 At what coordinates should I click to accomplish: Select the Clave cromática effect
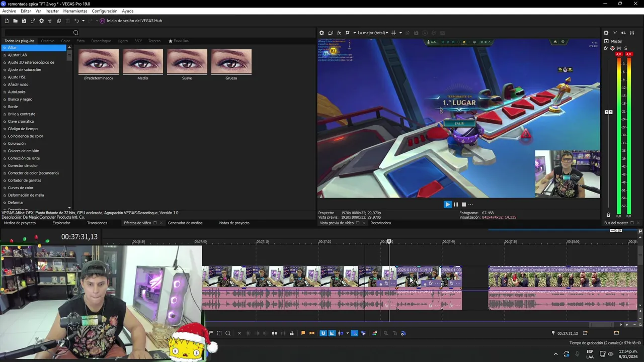(21, 121)
